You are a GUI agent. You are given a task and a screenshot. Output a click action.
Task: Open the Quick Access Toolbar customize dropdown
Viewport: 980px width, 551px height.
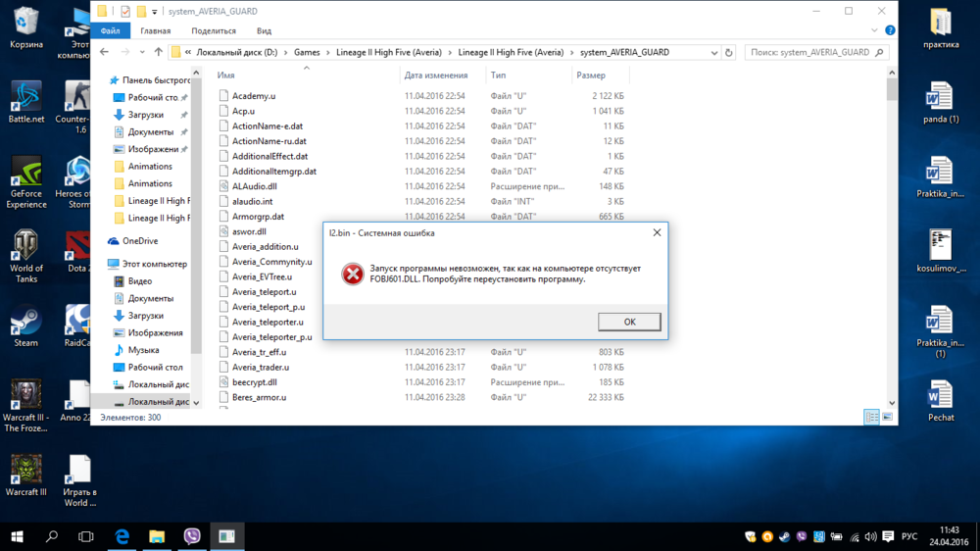click(x=155, y=12)
